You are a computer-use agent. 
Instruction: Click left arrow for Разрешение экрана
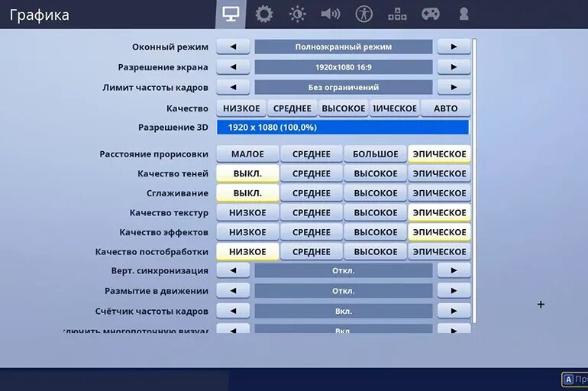233,67
